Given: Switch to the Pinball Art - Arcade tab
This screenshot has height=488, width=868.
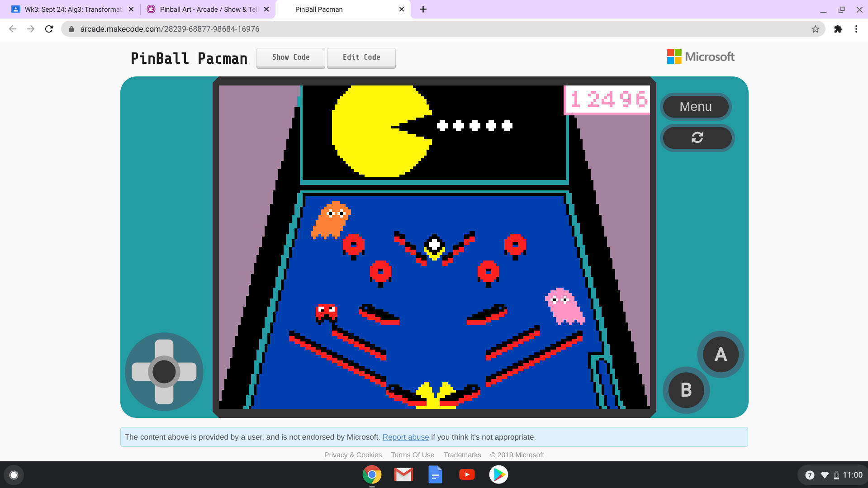Looking at the screenshot, I should tap(208, 9).
